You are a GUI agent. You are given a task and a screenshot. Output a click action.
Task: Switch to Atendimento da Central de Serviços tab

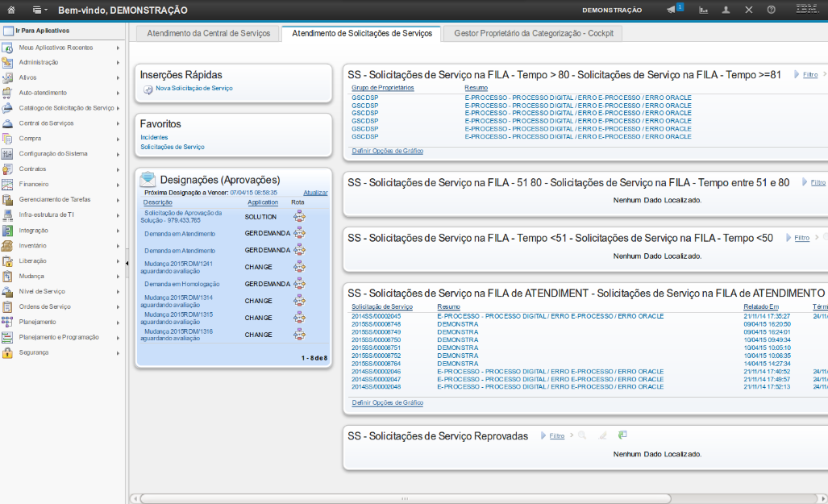pos(208,33)
